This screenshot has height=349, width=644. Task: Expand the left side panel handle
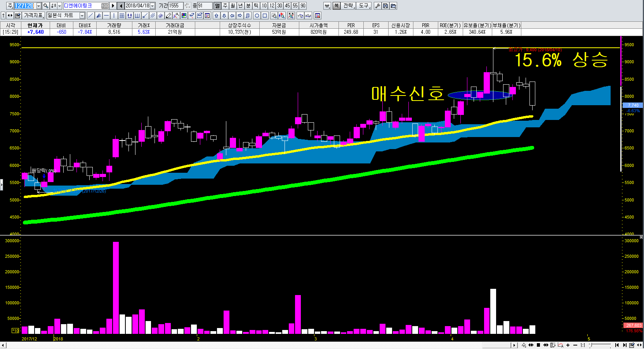(x=2, y=185)
